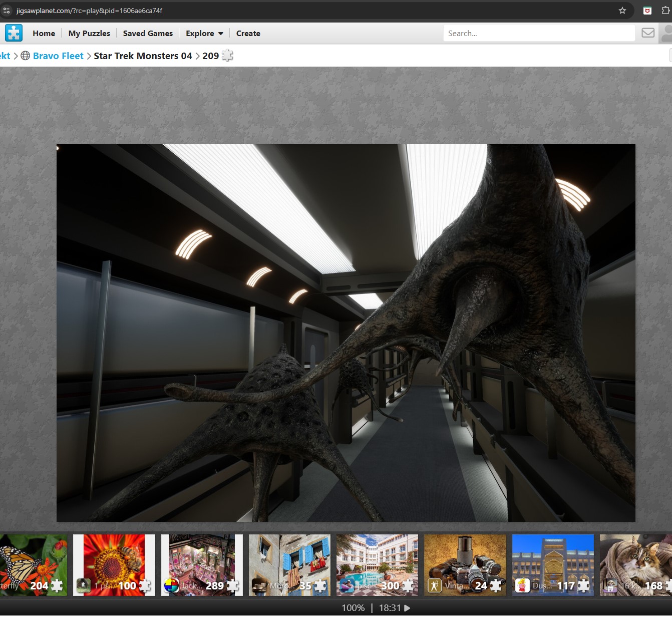Click the puzzle-piece icon next to 24
Screen dimensions: 672x617
coord(496,585)
